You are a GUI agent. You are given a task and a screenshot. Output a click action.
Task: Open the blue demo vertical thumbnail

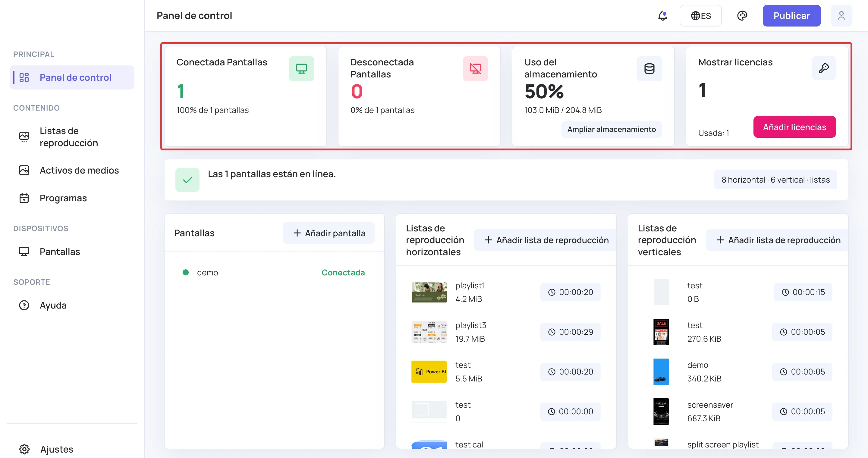pyautogui.click(x=661, y=372)
